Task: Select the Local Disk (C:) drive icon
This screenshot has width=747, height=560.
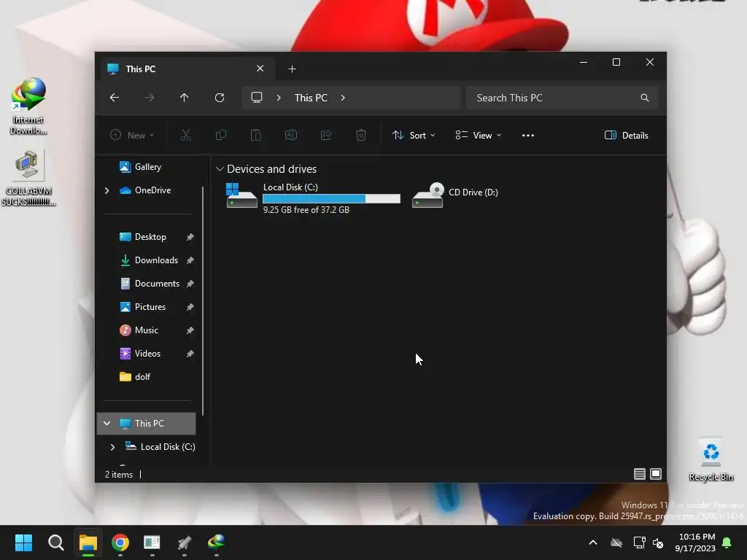Action: pos(241,195)
